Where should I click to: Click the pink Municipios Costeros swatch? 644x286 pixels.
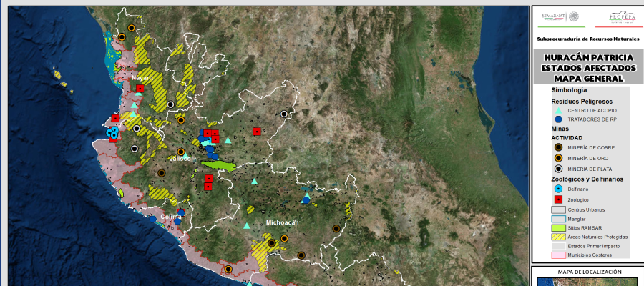pyautogui.click(x=558, y=255)
